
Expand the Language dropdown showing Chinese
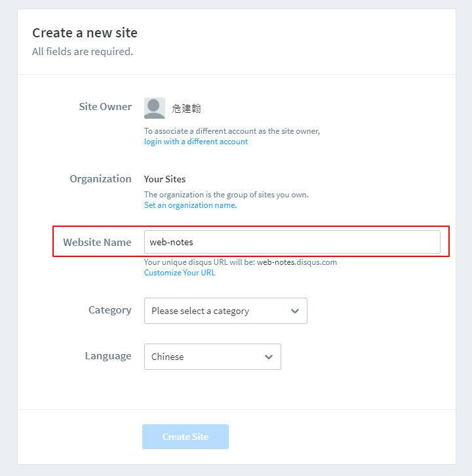pos(212,357)
